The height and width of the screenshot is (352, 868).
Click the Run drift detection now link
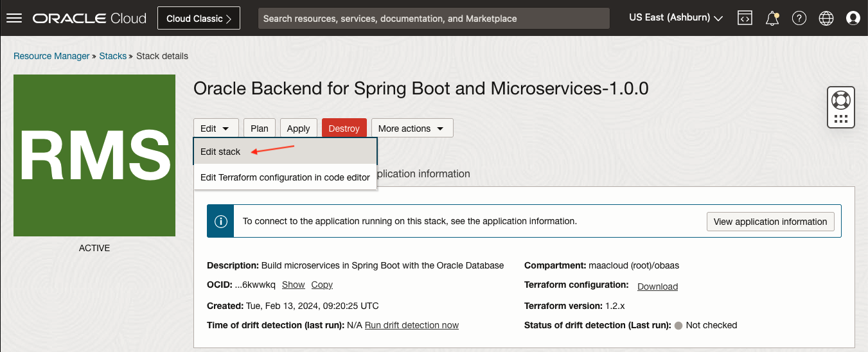click(411, 325)
